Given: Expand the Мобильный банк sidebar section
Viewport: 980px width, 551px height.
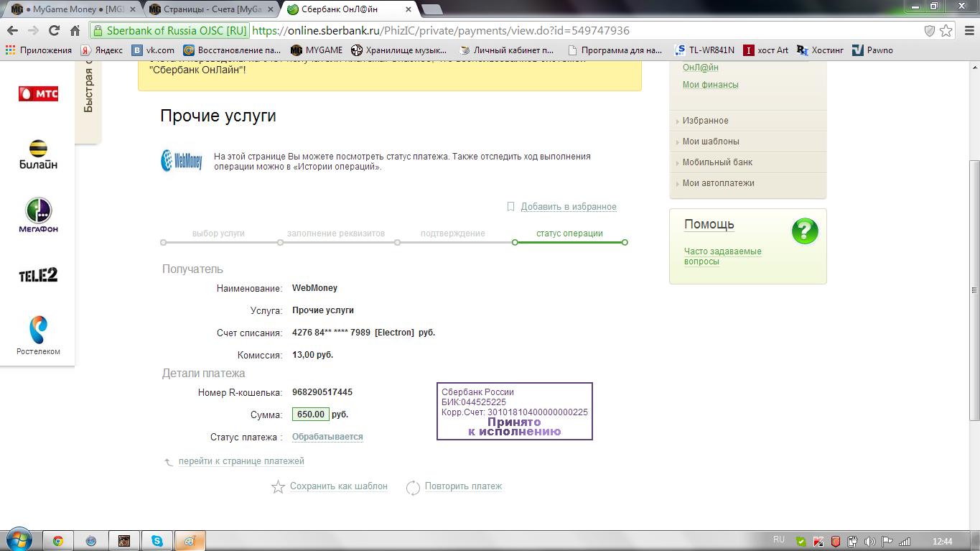Looking at the screenshot, I should click(748, 162).
